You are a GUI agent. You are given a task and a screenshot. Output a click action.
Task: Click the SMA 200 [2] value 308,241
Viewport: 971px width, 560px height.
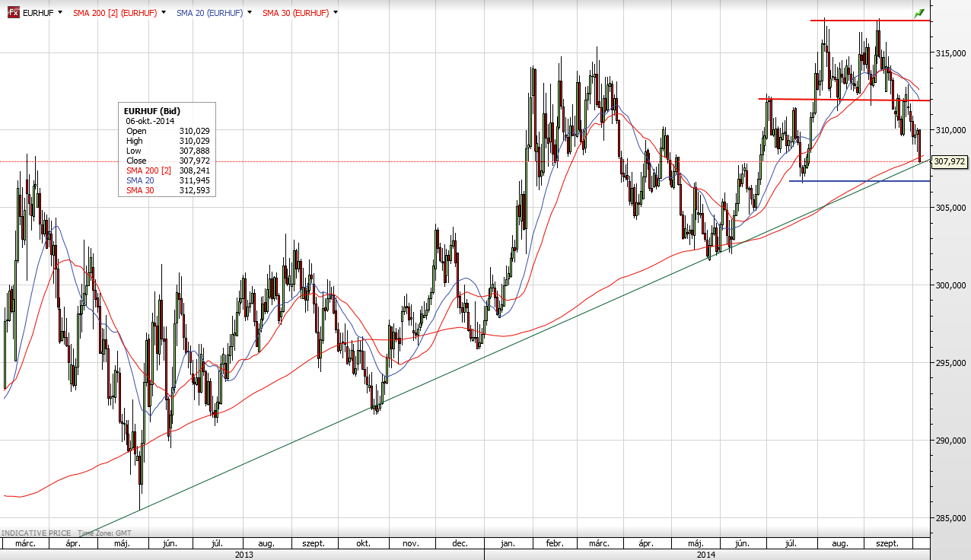(x=194, y=170)
